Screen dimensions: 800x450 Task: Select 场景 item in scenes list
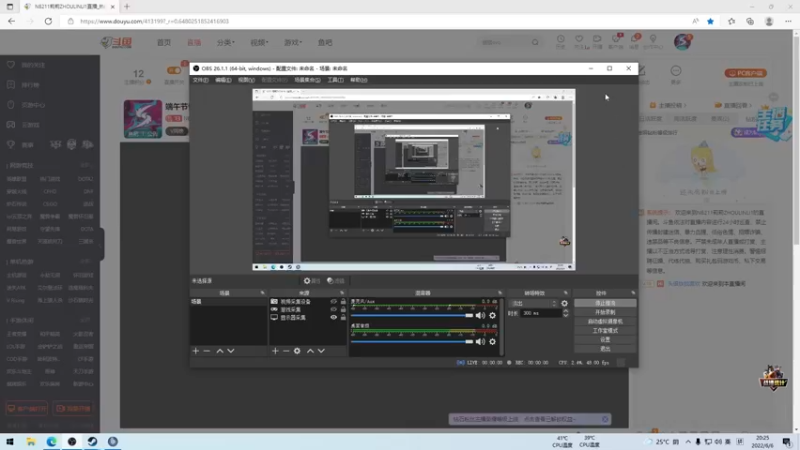point(229,302)
